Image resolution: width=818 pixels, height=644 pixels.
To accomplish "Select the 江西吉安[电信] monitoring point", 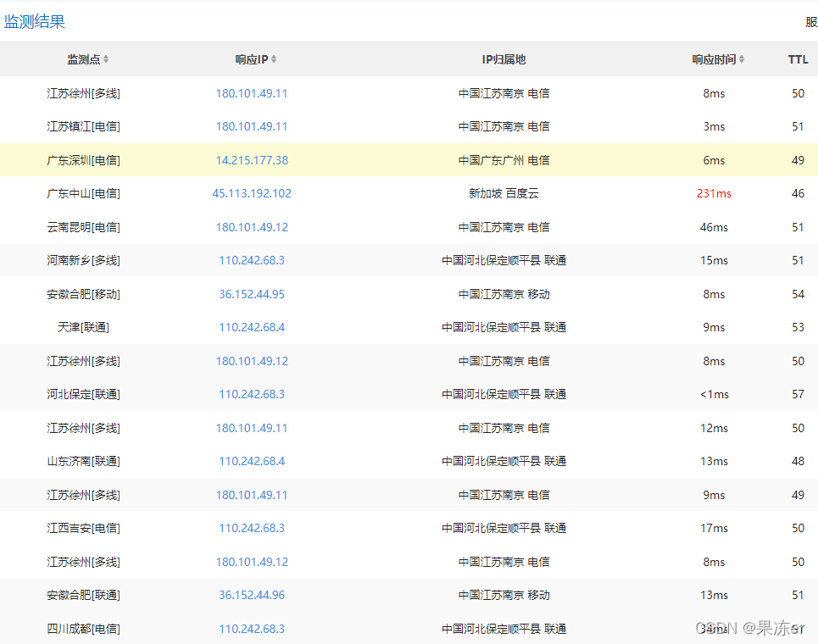I will coord(83,528).
